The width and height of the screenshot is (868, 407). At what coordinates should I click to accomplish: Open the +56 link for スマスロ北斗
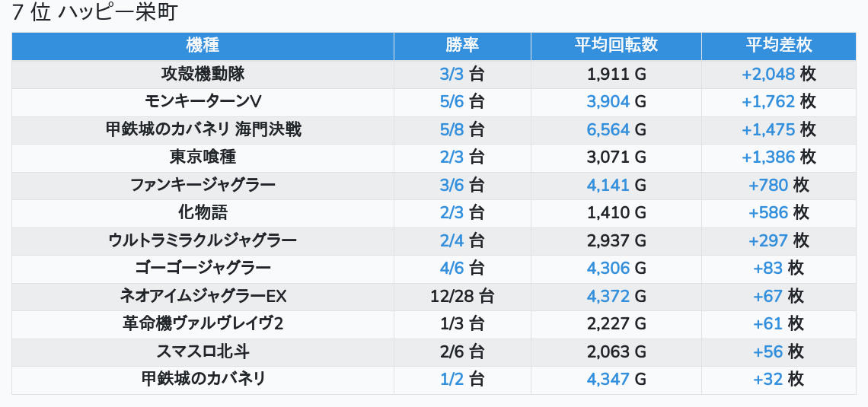(x=767, y=351)
